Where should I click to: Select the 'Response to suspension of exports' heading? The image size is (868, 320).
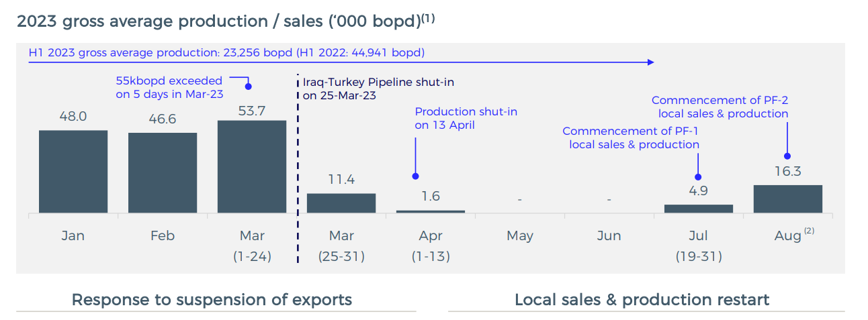212,299
